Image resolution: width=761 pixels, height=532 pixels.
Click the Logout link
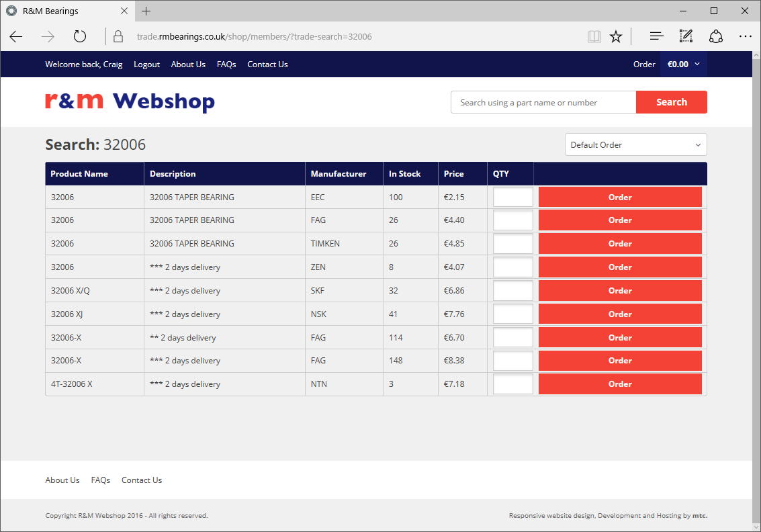click(146, 64)
